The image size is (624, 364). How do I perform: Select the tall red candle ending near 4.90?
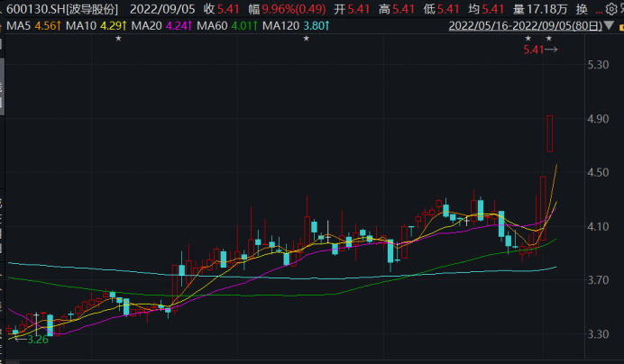[549, 133]
